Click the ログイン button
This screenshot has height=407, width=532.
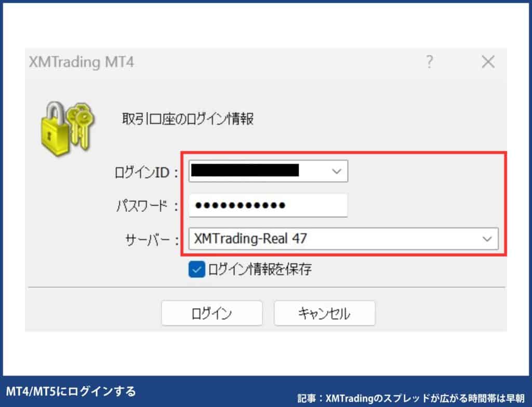212,313
